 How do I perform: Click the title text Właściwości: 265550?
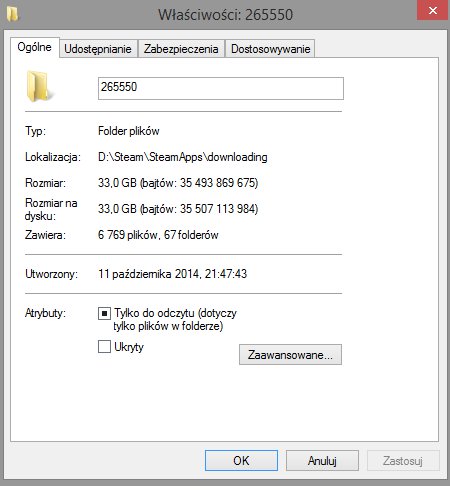(x=226, y=15)
